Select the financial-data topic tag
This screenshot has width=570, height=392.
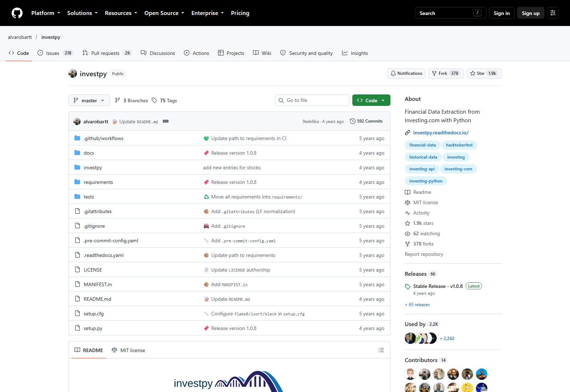(x=423, y=145)
